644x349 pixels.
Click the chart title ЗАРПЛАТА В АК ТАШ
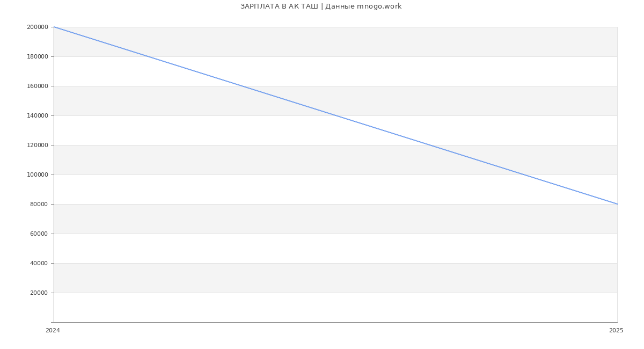coord(279,6)
